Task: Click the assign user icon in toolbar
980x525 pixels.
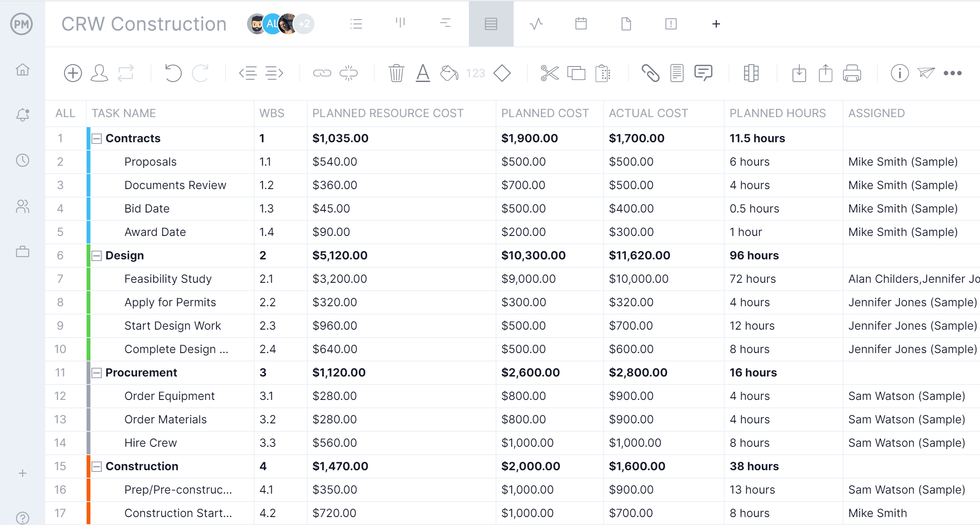Action: tap(100, 73)
